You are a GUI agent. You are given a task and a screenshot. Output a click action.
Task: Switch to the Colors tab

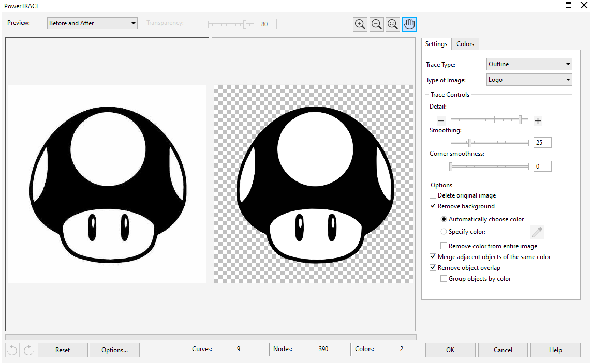pyautogui.click(x=465, y=44)
